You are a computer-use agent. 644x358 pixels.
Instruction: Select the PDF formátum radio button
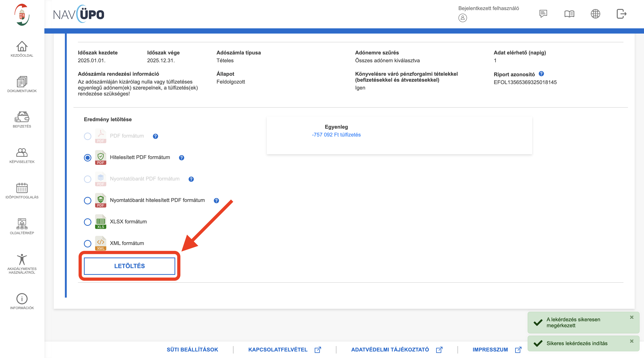(87, 136)
